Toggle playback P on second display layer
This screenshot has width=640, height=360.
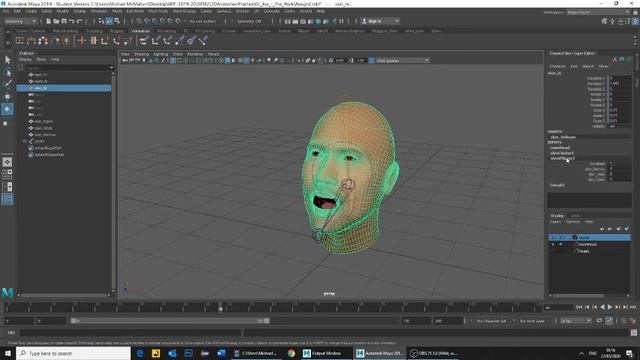tap(560, 244)
